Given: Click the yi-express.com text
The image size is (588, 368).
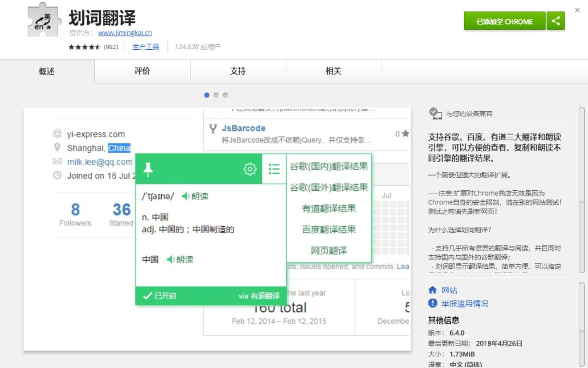Looking at the screenshot, I should pyautogui.click(x=96, y=134).
